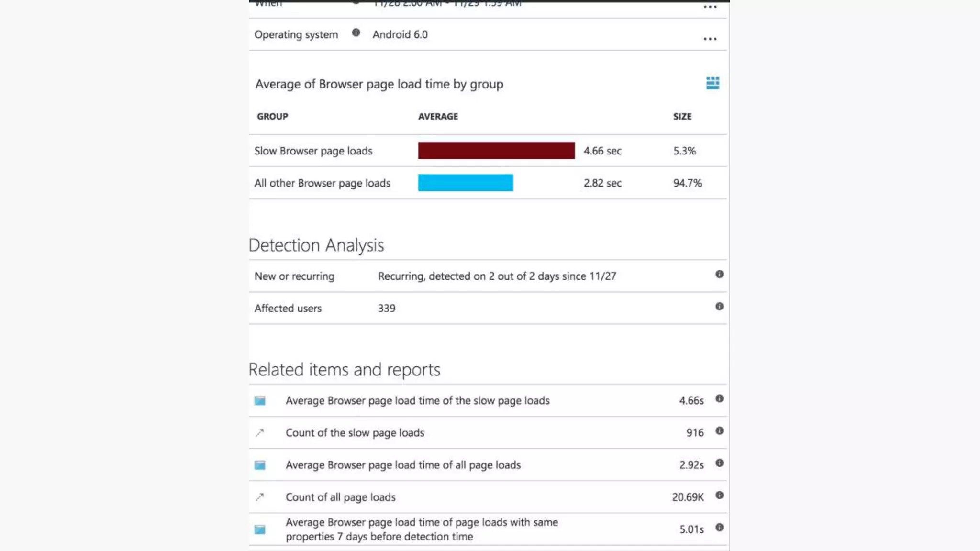Click info icon for all page loads average
The image size is (980, 551).
719,463
